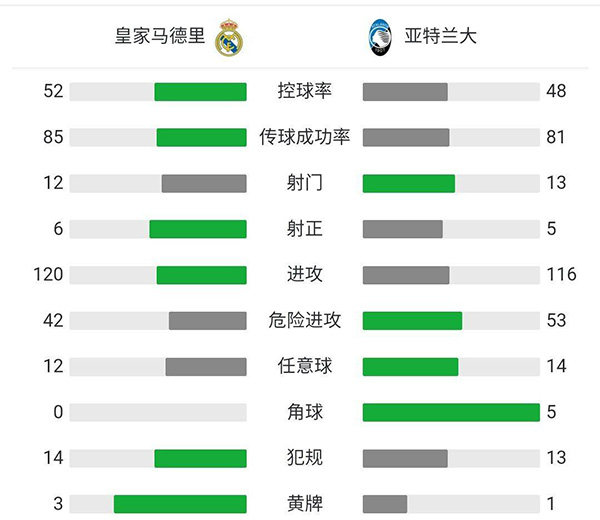The image size is (600, 520).
Task: Click the 射门 stat label
Action: [x=304, y=183]
